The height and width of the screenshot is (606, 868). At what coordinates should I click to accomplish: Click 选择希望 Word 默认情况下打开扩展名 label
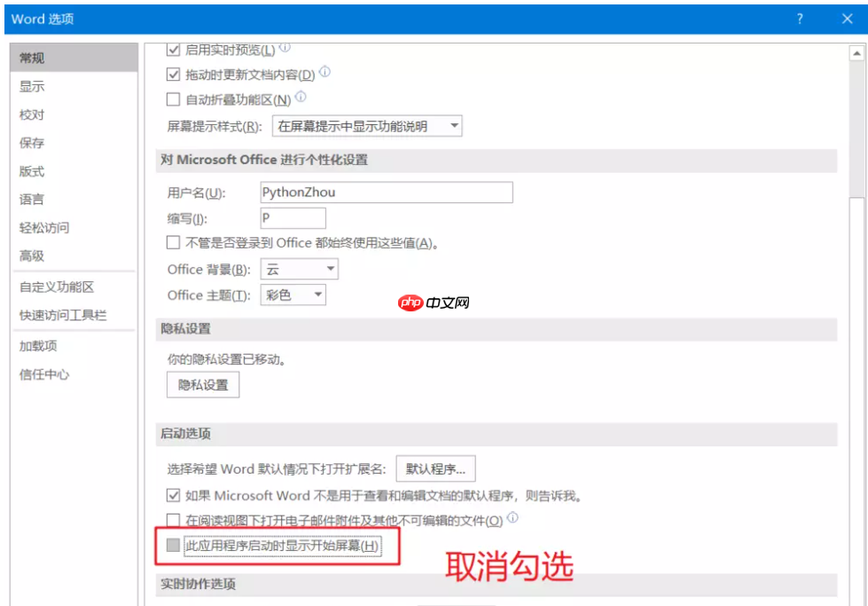[277, 469]
